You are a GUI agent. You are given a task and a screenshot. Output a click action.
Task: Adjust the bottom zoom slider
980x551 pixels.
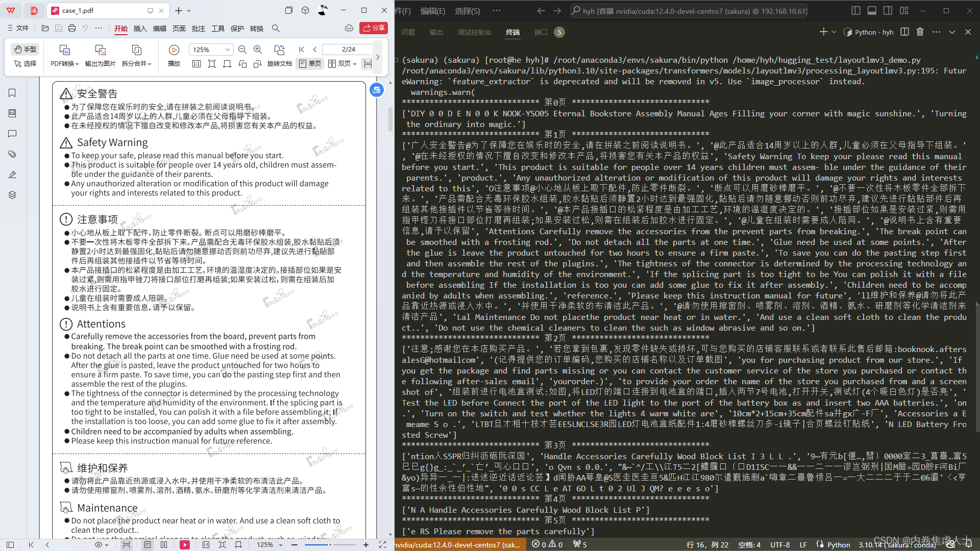(330, 545)
